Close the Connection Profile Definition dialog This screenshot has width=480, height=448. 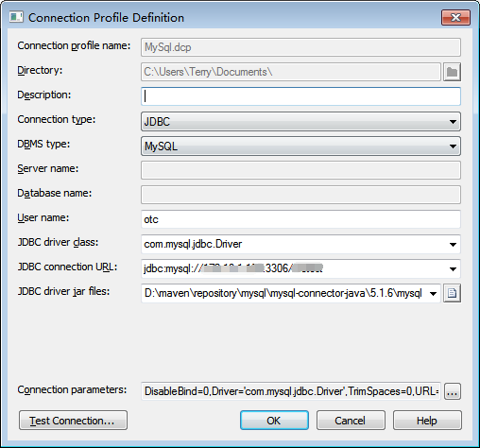pyautogui.click(x=455, y=17)
